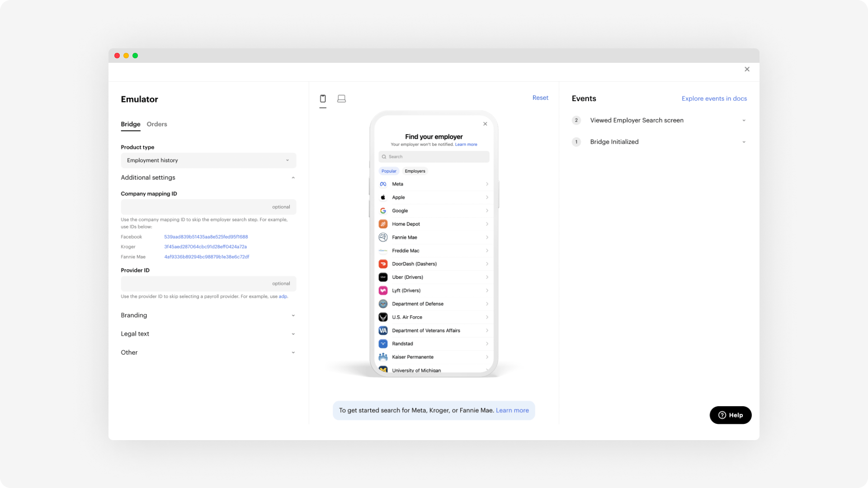Image resolution: width=868 pixels, height=488 pixels.
Task: Click the Department of Veterans Affairs icon
Action: [x=383, y=330]
